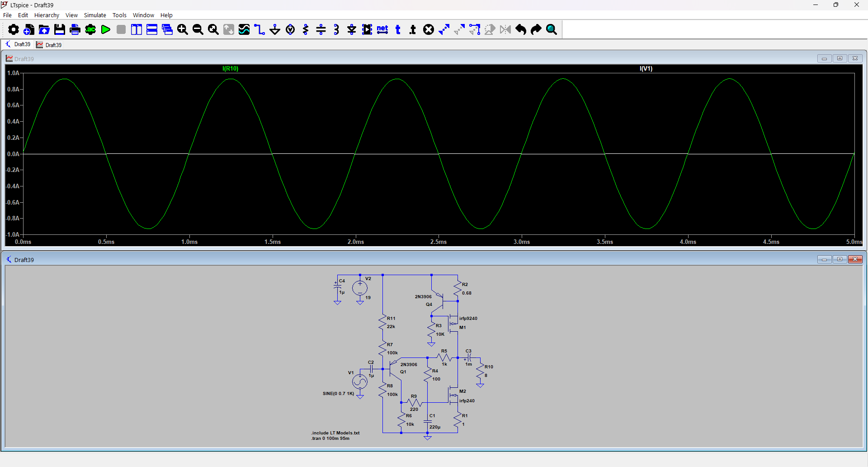Create a new schematic from the toolbar
Image resolution: width=868 pixels, height=467 pixels.
[x=29, y=30]
